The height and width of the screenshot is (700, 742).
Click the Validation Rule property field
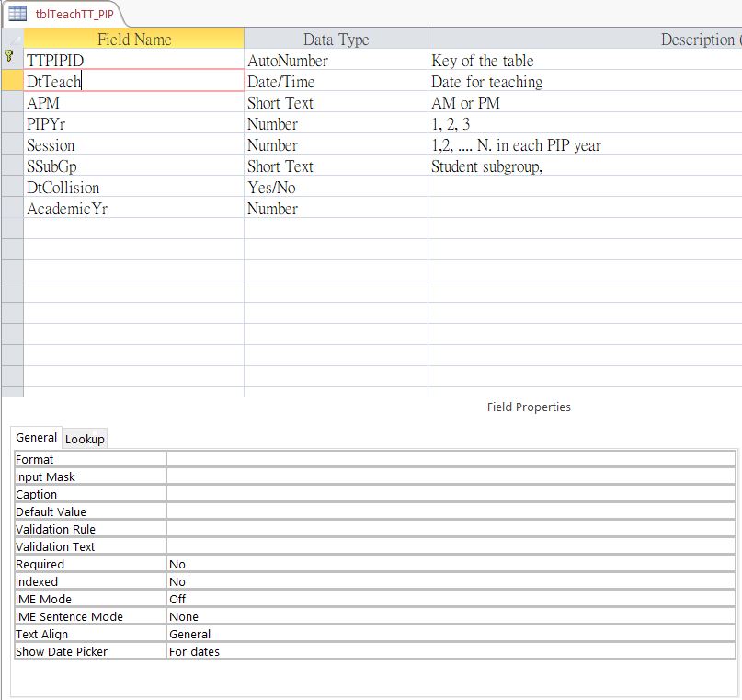(x=451, y=529)
